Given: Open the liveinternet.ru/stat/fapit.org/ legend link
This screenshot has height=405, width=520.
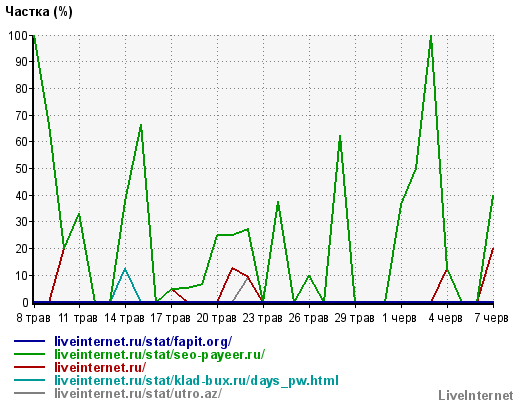Looking at the screenshot, I should pos(143,342).
